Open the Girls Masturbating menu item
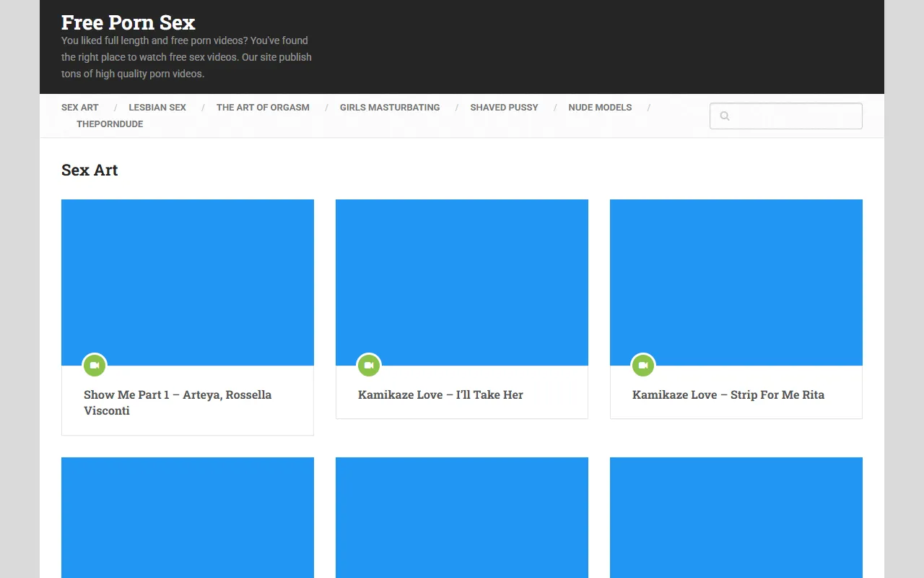 [390, 108]
